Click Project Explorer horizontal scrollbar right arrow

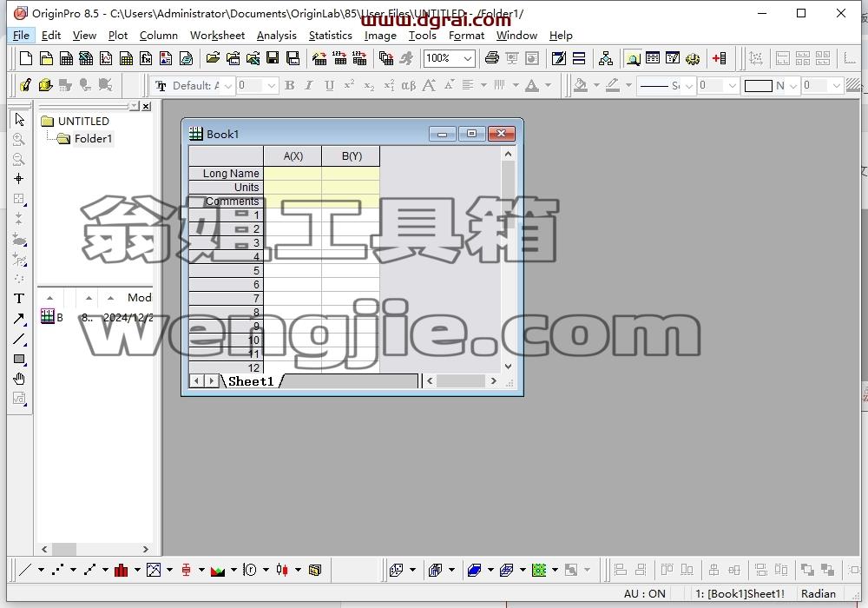146,549
